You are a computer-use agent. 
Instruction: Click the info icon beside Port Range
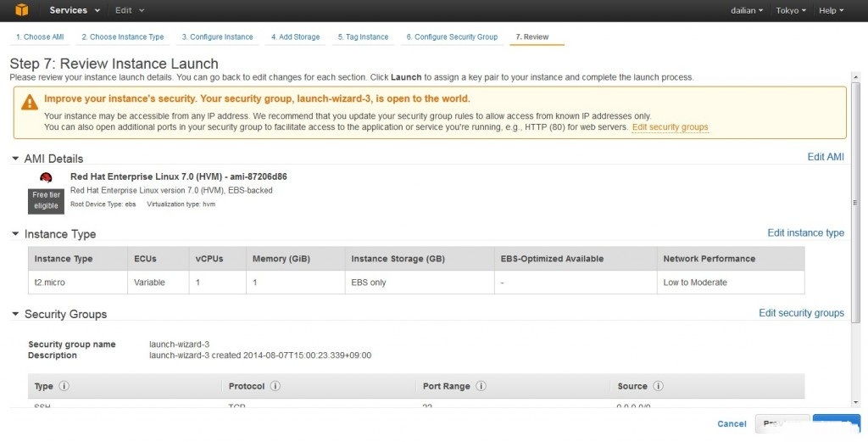coord(481,386)
